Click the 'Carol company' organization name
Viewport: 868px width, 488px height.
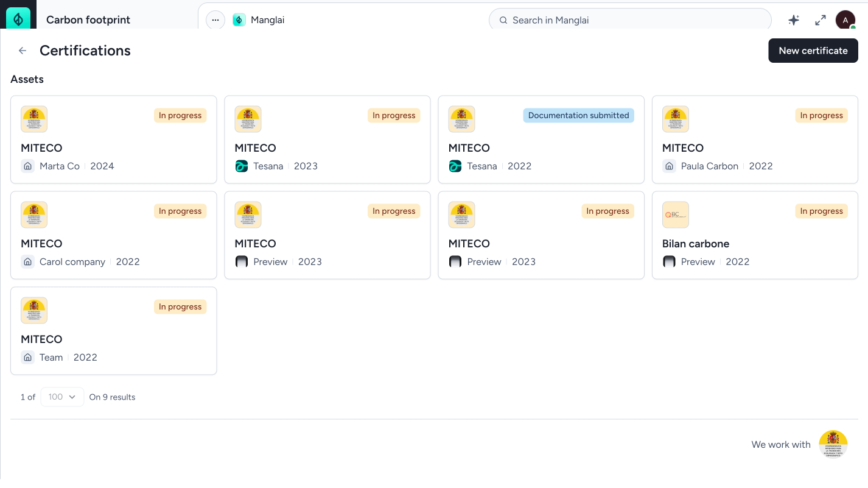pos(72,262)
